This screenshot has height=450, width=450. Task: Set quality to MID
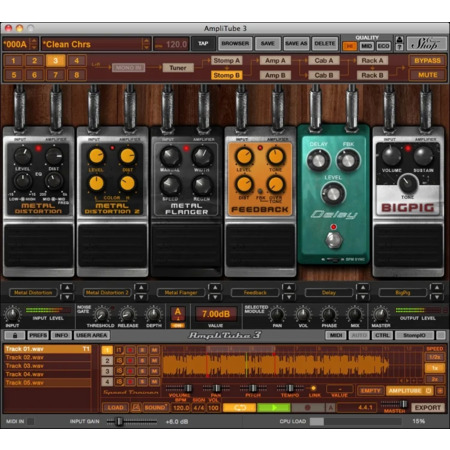[x=366, y=46]
